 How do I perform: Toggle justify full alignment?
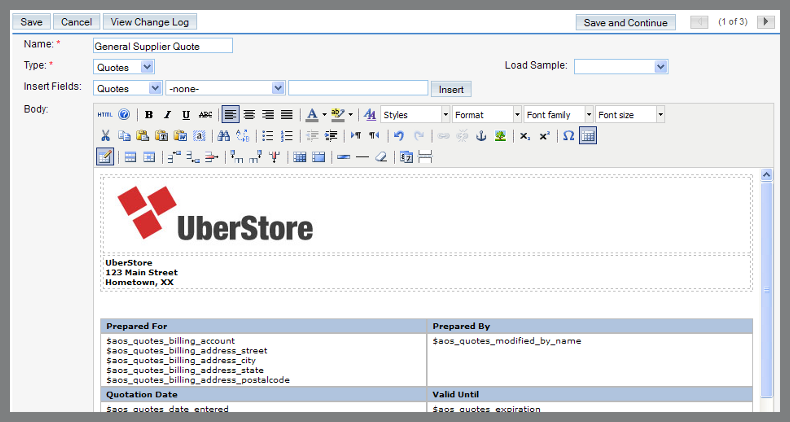(286, 115)
